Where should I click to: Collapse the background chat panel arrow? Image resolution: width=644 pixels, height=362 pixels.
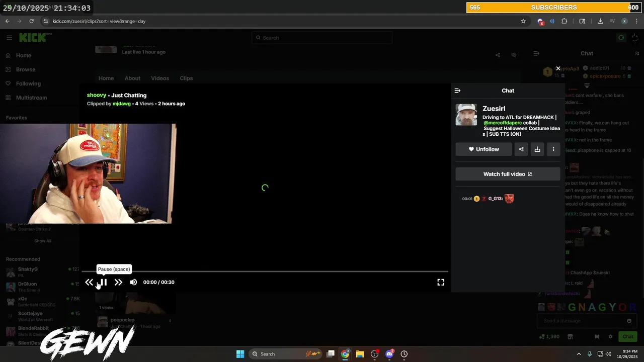536,53
